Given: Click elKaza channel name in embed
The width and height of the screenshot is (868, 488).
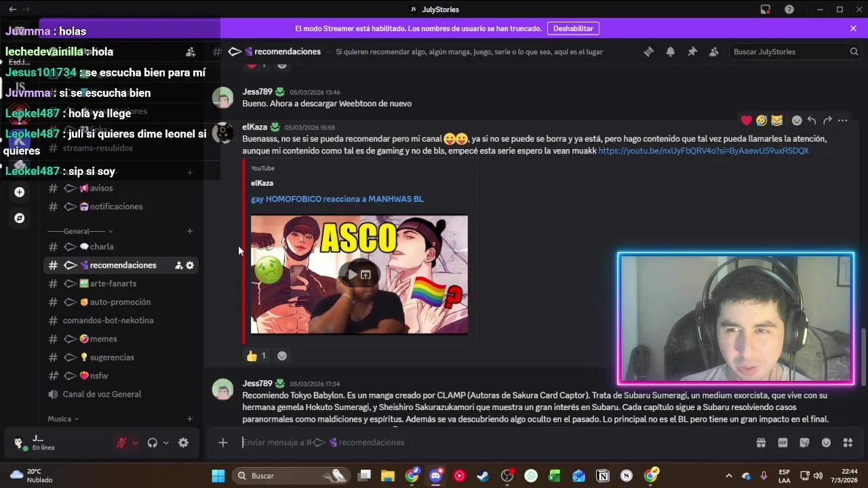Looking at the screenshot, I should point(262,183).
